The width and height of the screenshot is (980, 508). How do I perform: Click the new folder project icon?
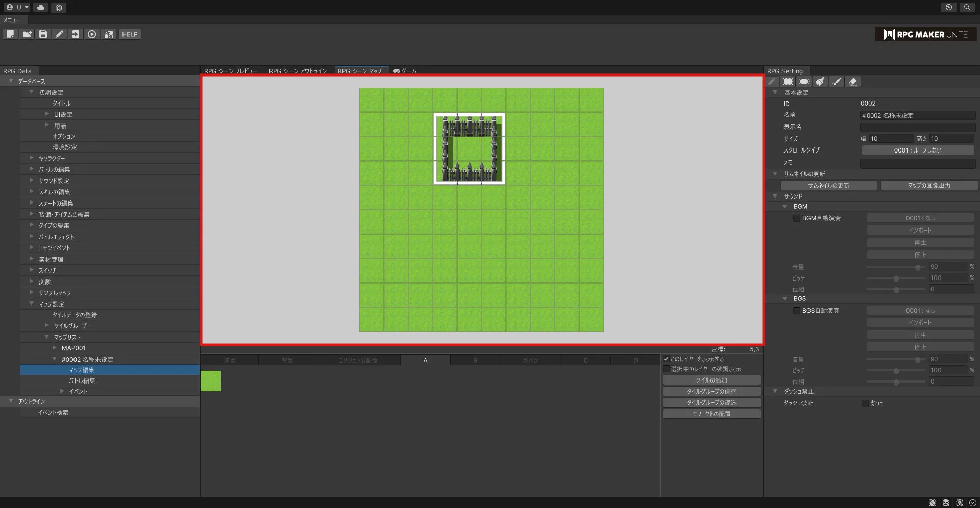click(27, 34)
